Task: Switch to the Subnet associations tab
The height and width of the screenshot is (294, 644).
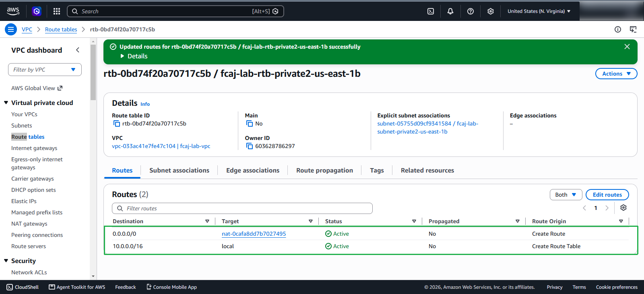Action: pos(179,171)
